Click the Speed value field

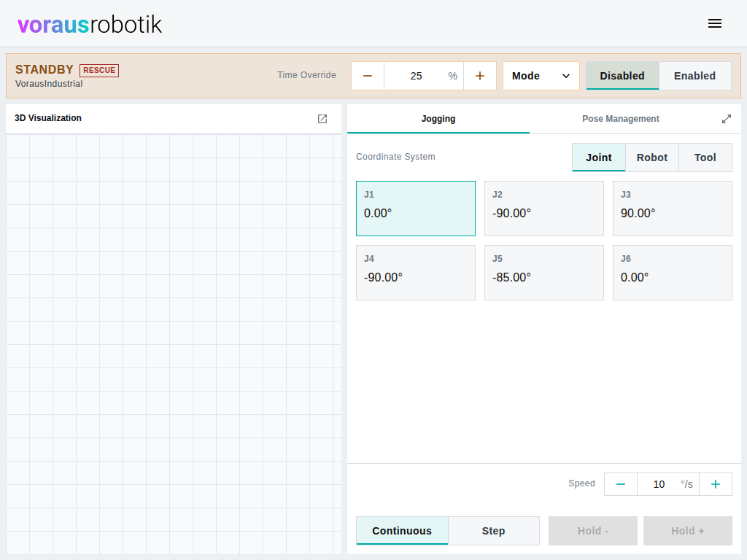click(668, 484)
